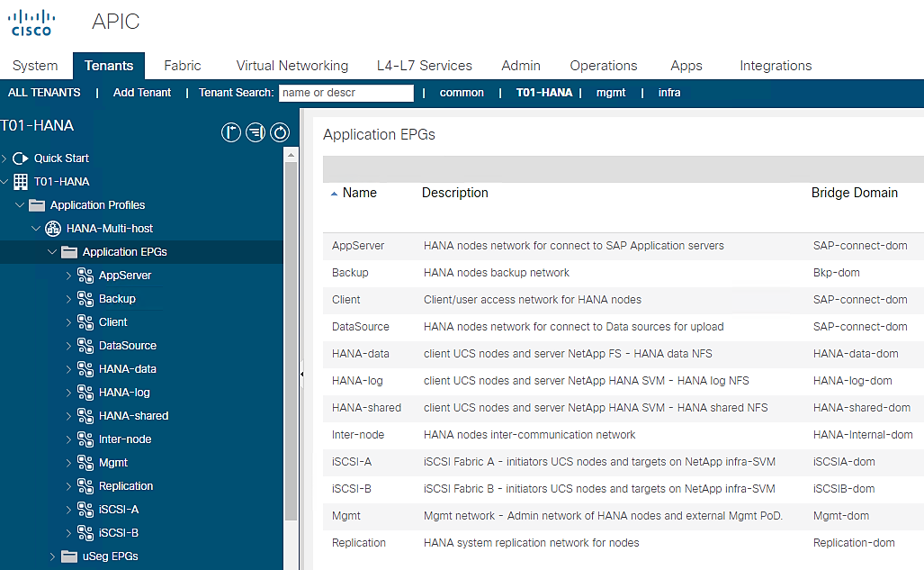
Task: Click the Quick Start icon in tree
Action: [x=21, y=158]
